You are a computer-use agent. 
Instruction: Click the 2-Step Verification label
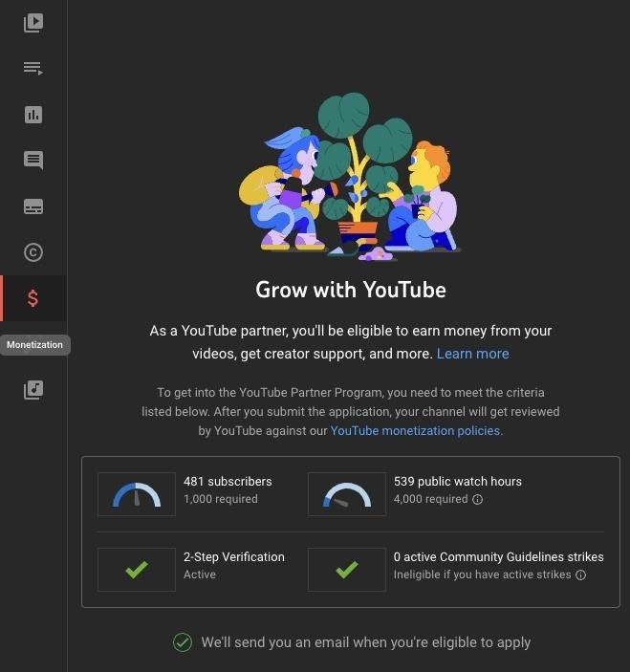234,556
